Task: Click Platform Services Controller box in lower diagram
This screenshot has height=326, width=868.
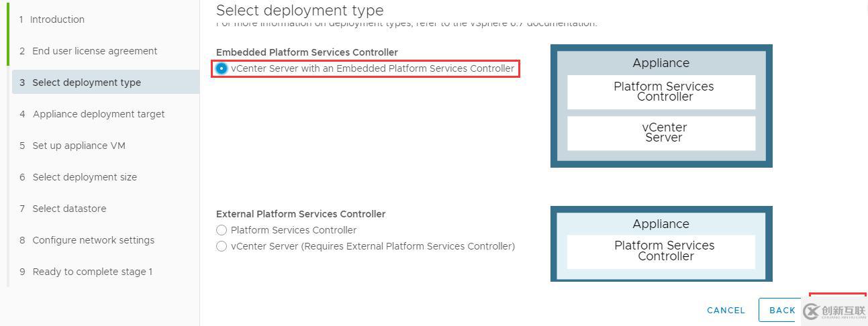Action: coord(661,252)
